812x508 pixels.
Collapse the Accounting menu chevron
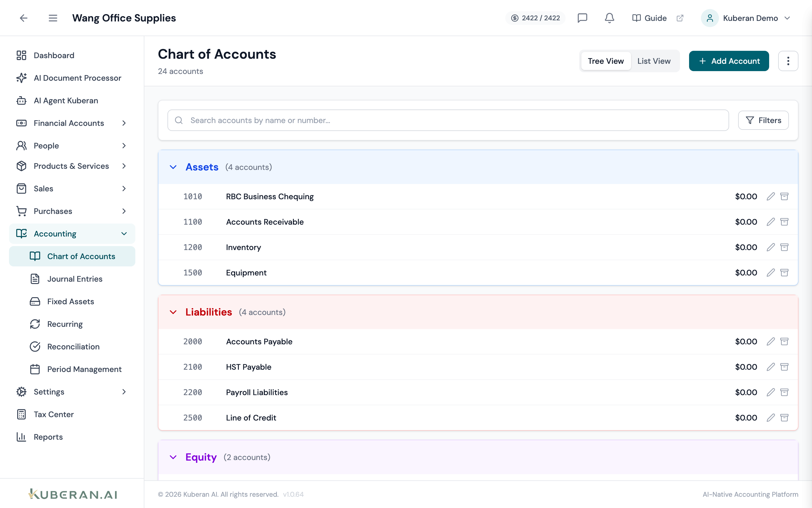(x=124, y=234)
